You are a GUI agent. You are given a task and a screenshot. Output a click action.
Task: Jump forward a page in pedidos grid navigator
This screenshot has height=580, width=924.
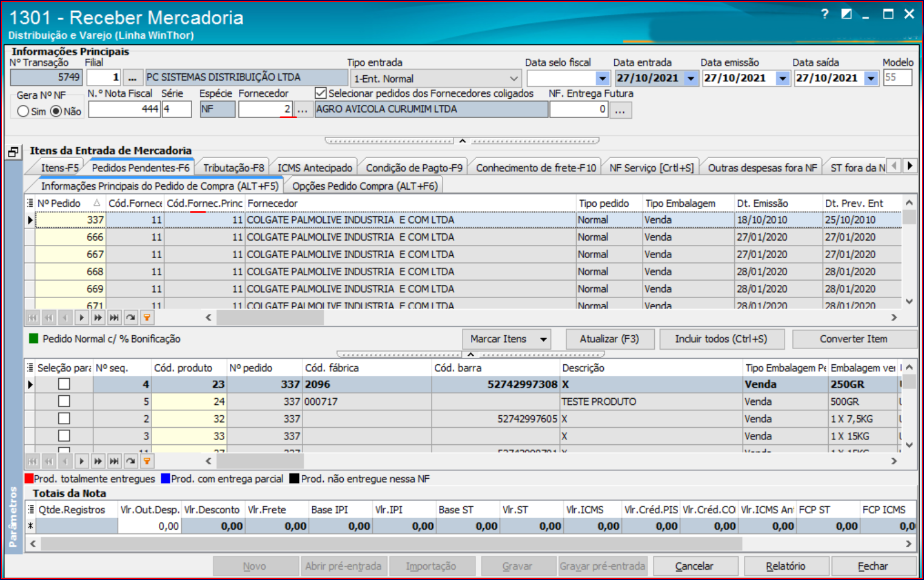pos(98,318)
